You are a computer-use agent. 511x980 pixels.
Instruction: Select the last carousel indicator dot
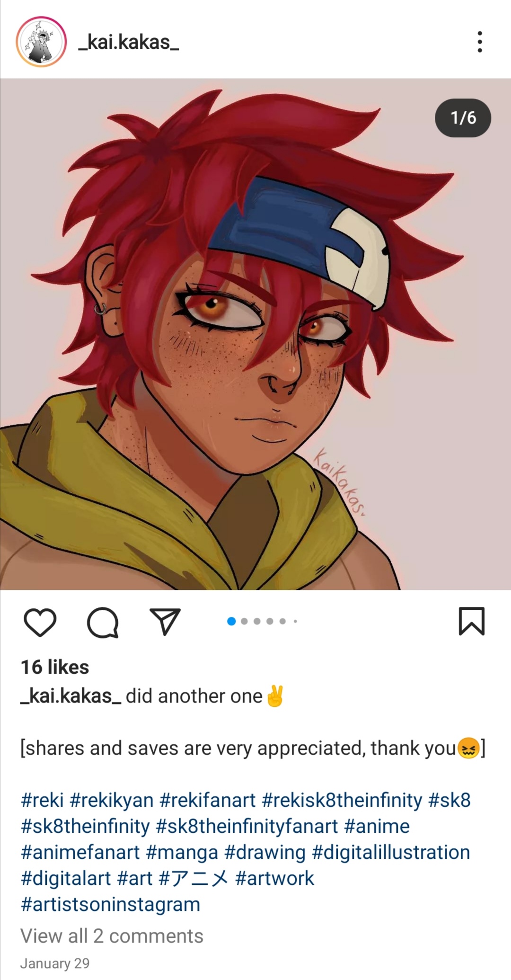pos(295,621)
